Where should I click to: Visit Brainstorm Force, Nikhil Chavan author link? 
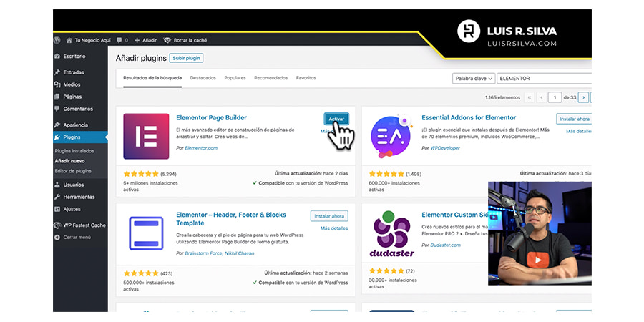click(220, 253)
